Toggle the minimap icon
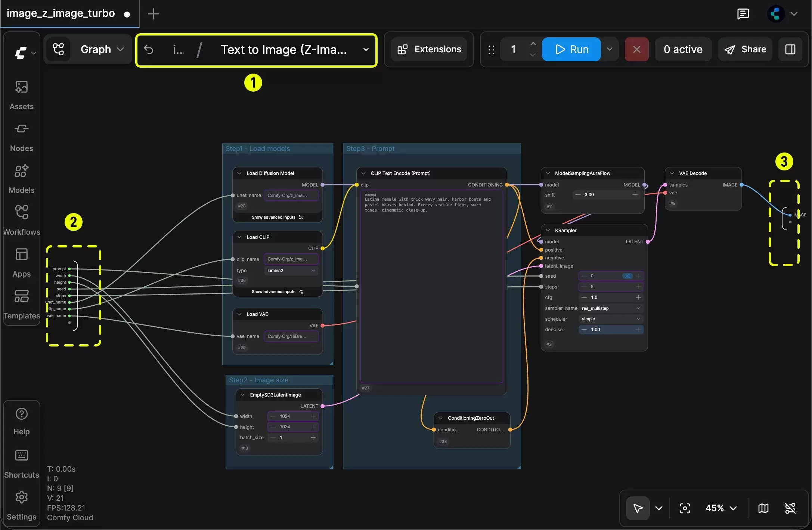Viewport: 812px width, 530px height. click(x=763, y=508)
